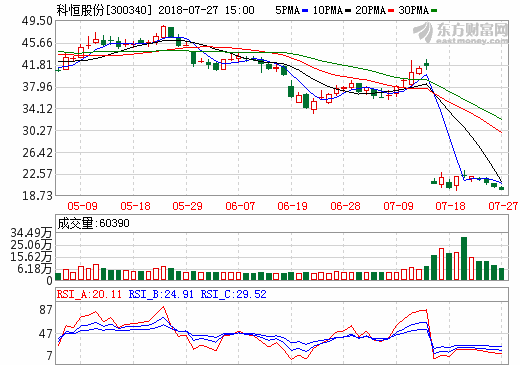
Task: Select the 06-07 date label
Action: [x=240, y=206]
